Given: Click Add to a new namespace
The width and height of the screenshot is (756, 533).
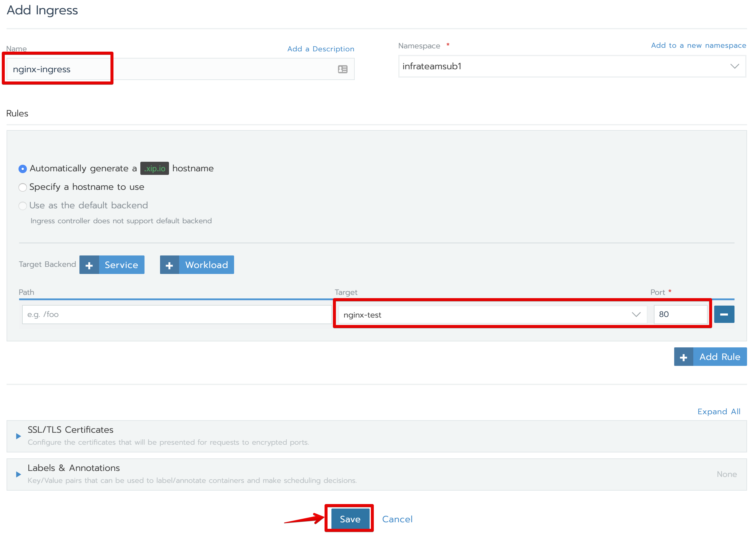Looking at the screenshot, I should point(698,45).
